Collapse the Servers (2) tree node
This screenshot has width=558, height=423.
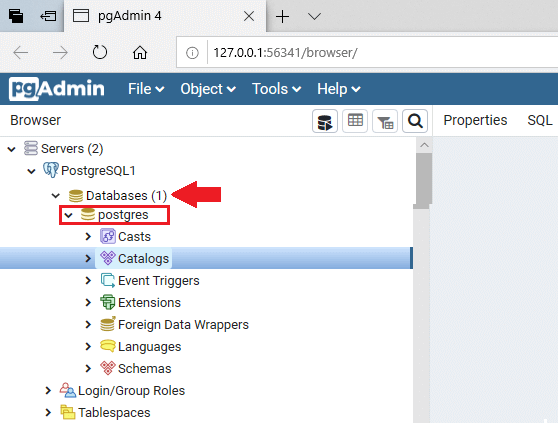tap(12, 149)
